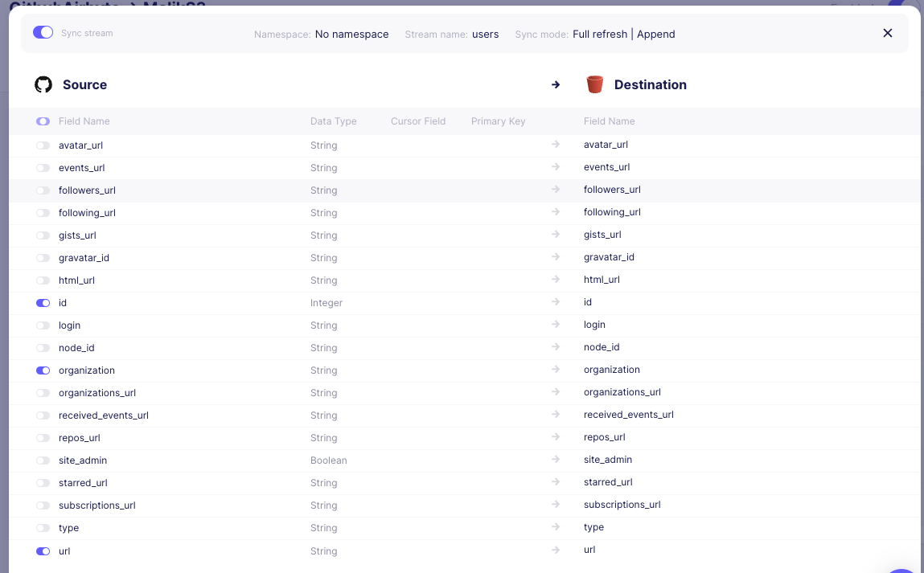This screenshot has width=924, height=573.
Task: Click the Data Type column header
Action: tap(333, 121)
